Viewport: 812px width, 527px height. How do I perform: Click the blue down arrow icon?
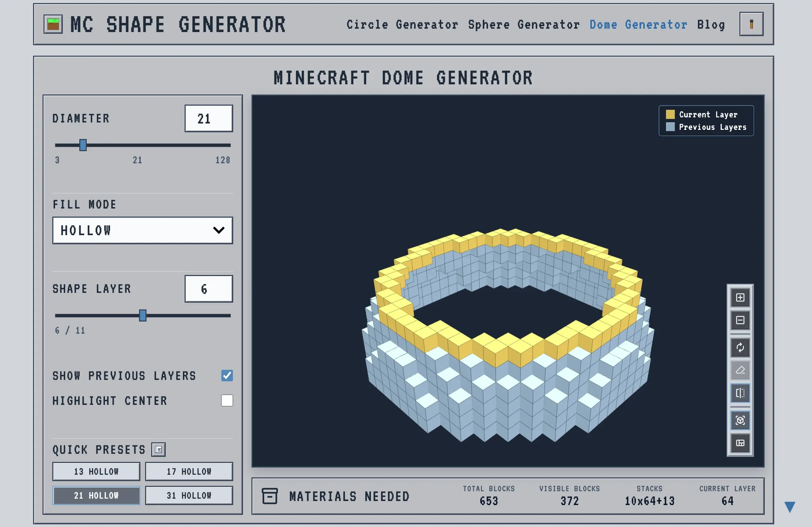789,507
